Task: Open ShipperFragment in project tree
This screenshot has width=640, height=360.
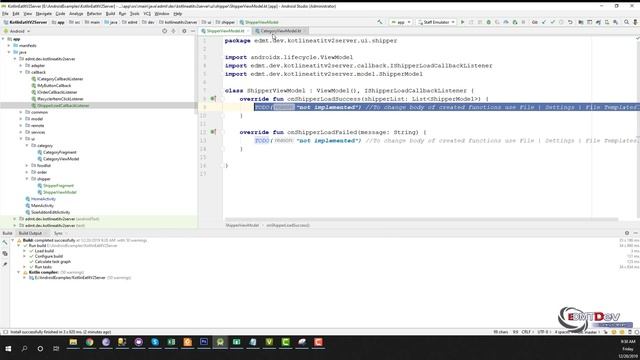Action: [x=58, y=186]
